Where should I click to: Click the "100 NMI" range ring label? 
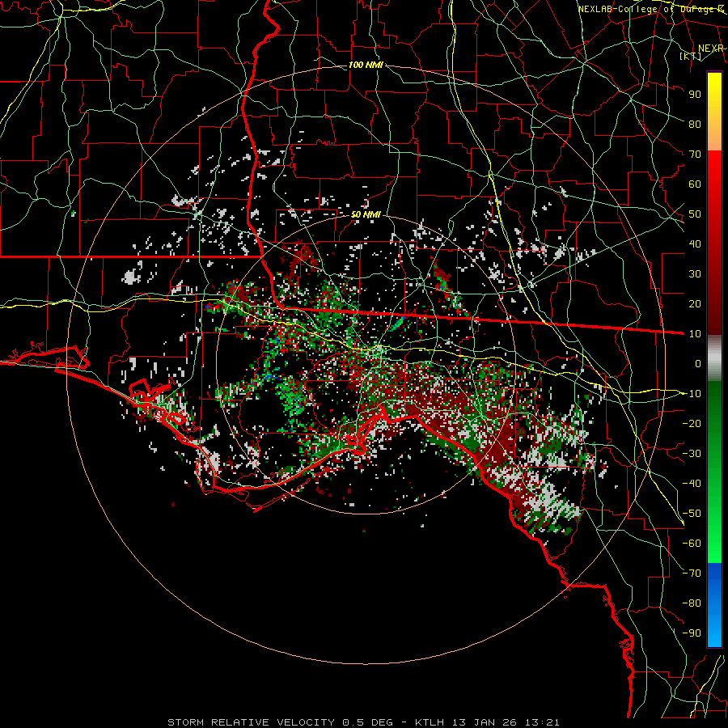(366, 65)
